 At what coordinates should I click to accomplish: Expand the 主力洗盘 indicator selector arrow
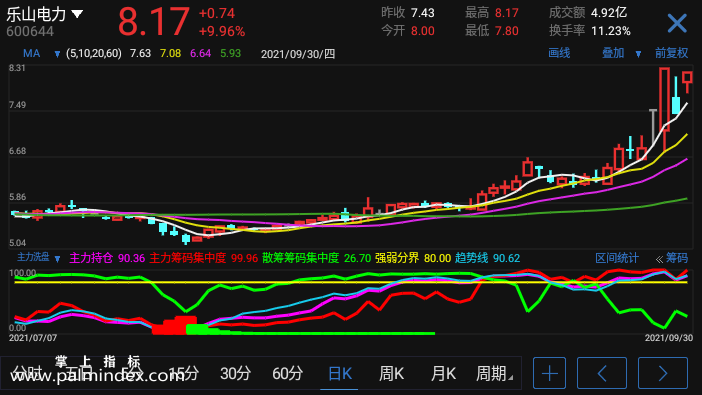pyautogui.click(x=57, y=259)
